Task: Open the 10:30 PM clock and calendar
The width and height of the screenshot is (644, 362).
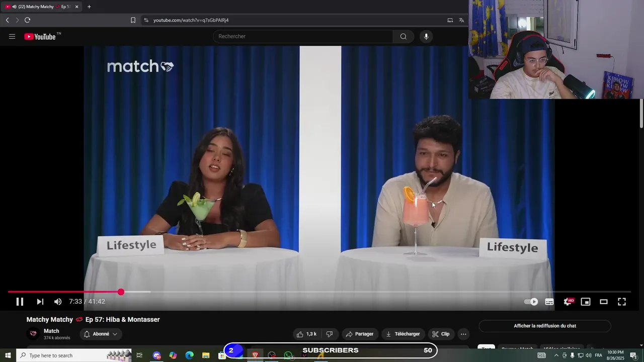Action: pyautogui.click(x=616, y=355)
